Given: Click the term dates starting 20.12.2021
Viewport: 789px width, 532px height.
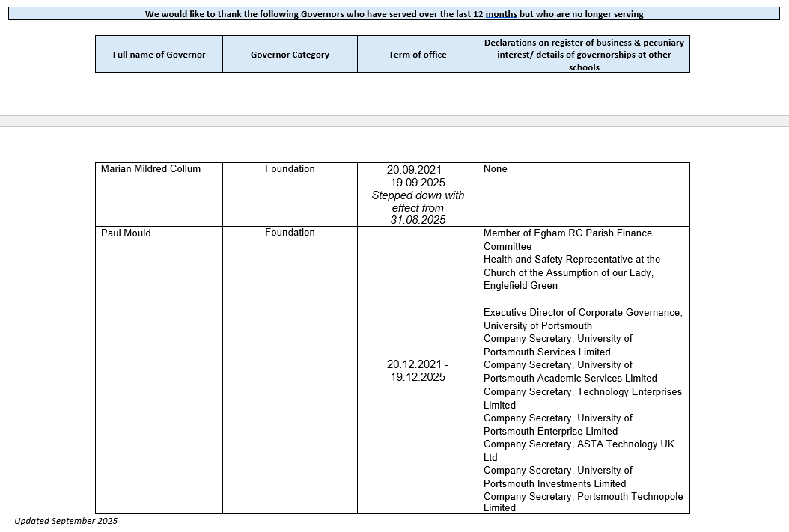Looking at the screenshot, I should 417,370.
